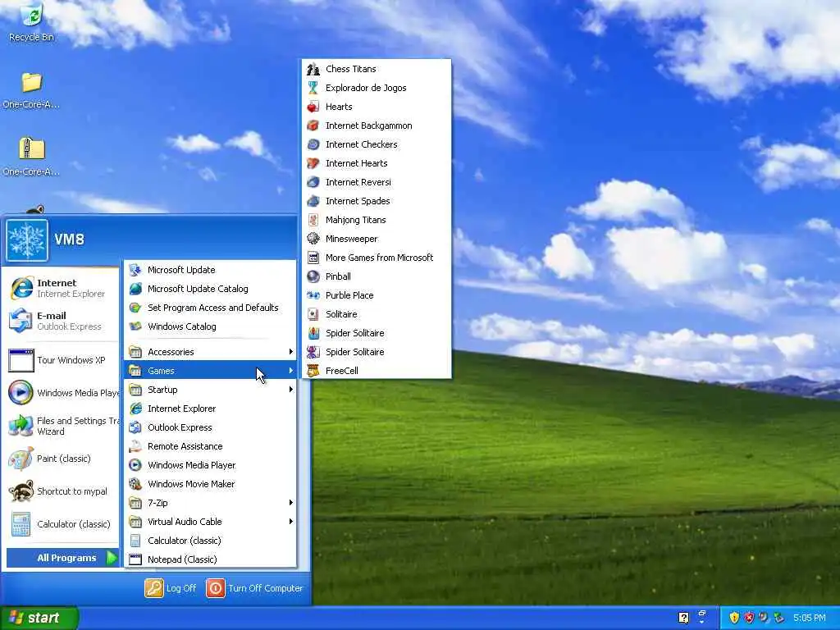This screenshot has width=840, height=630.
Task: Click the VM8 snowflake user picture
Action: click(x=27, y=240)
